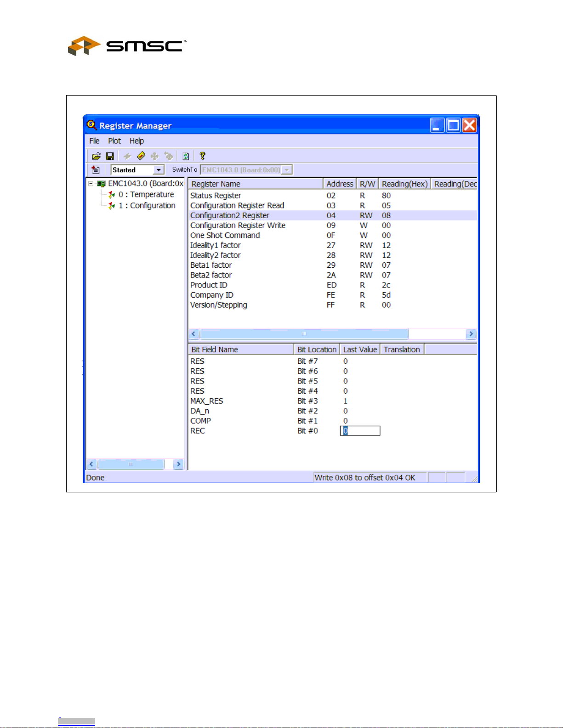This screenshot has width=563, height=728.
Task: Collapse the EMC1043.0 tree node
Action: coord(91,184)
